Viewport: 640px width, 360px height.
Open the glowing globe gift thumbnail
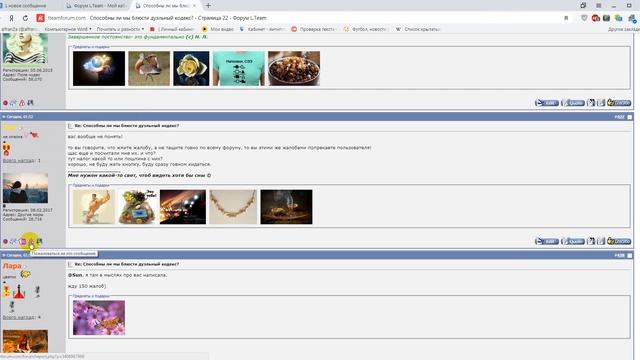99,69
